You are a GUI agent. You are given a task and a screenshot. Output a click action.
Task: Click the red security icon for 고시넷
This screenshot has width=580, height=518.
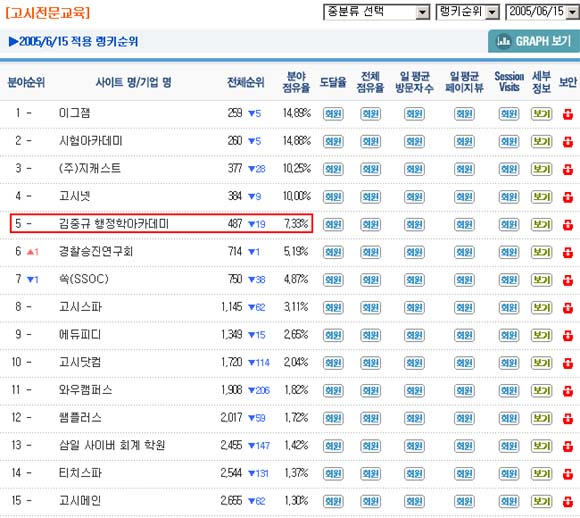coord(568,197)
